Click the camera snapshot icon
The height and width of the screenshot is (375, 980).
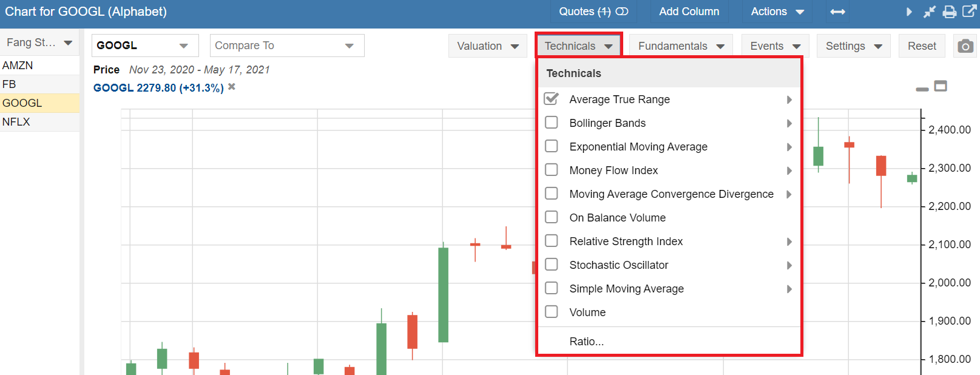tap(965, 46)
